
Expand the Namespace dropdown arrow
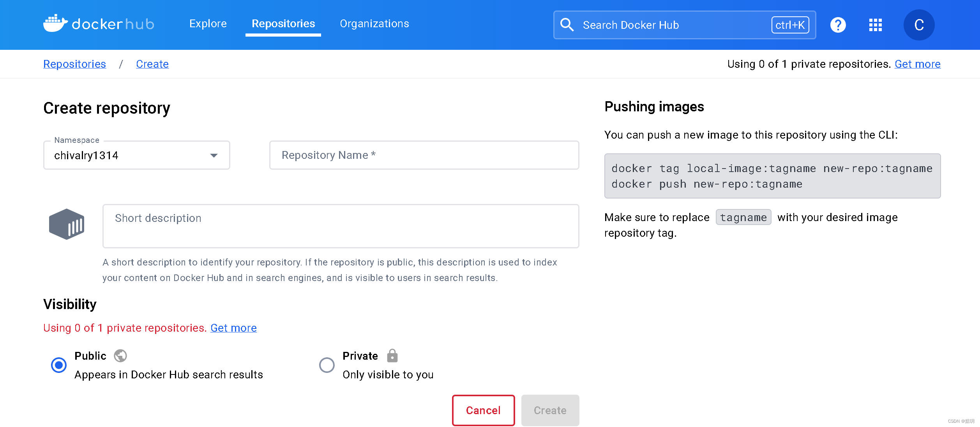click(x=214, y=156)
